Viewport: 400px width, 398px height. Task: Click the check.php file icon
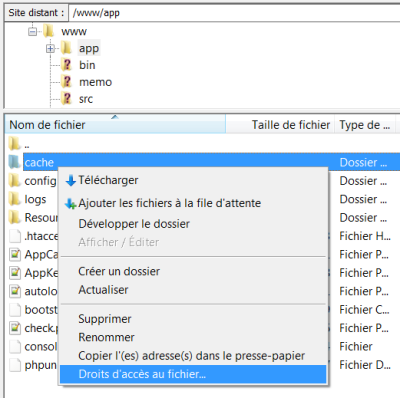click(x=15, y=328)
